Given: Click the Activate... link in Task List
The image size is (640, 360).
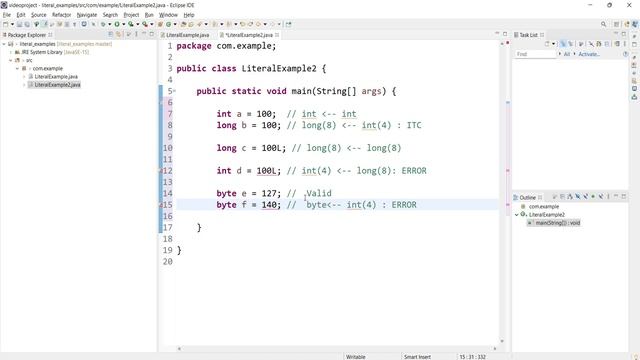Looking at the screenshot, I should (589, 54).
